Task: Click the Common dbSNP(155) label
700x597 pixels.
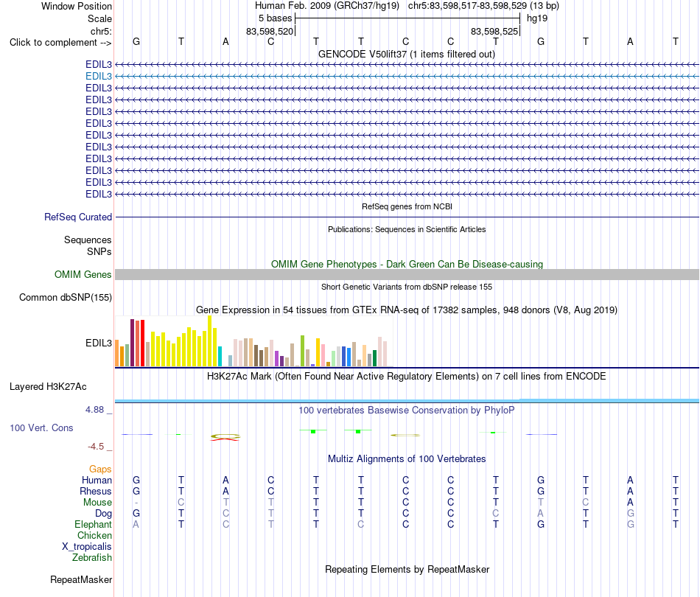Action: (x=65, y=297)
